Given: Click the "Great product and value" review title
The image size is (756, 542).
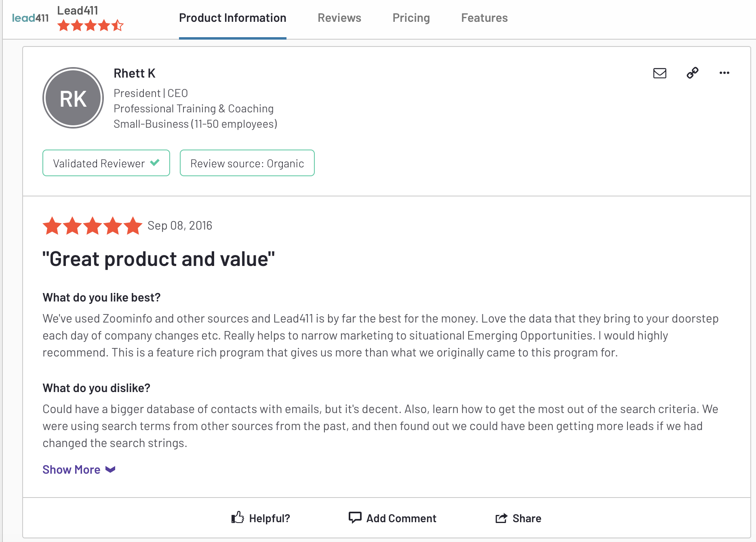Looking at the screenshot, I should point(158,259).
